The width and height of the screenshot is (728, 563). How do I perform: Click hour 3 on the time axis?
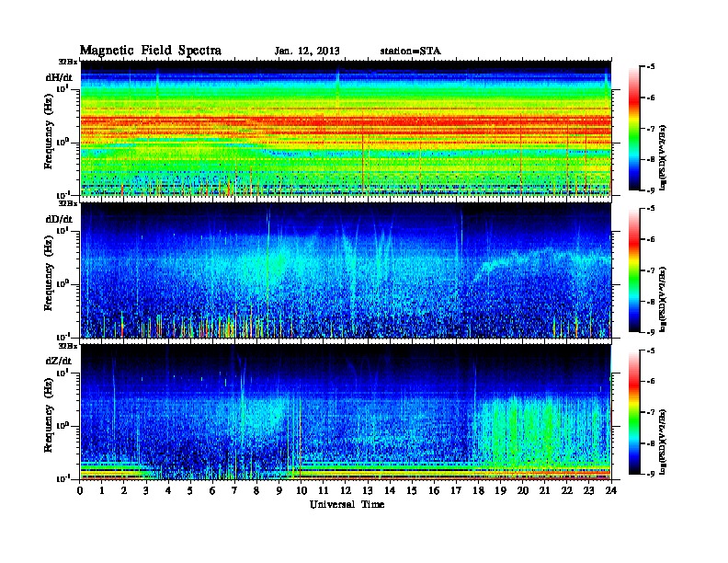(x=146, y=490)
